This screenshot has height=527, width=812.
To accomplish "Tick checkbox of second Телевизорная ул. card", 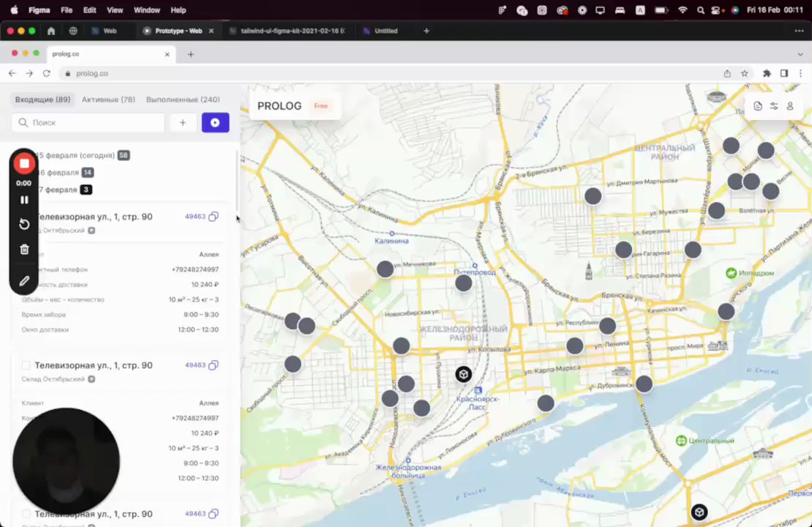I will point(26,365).
